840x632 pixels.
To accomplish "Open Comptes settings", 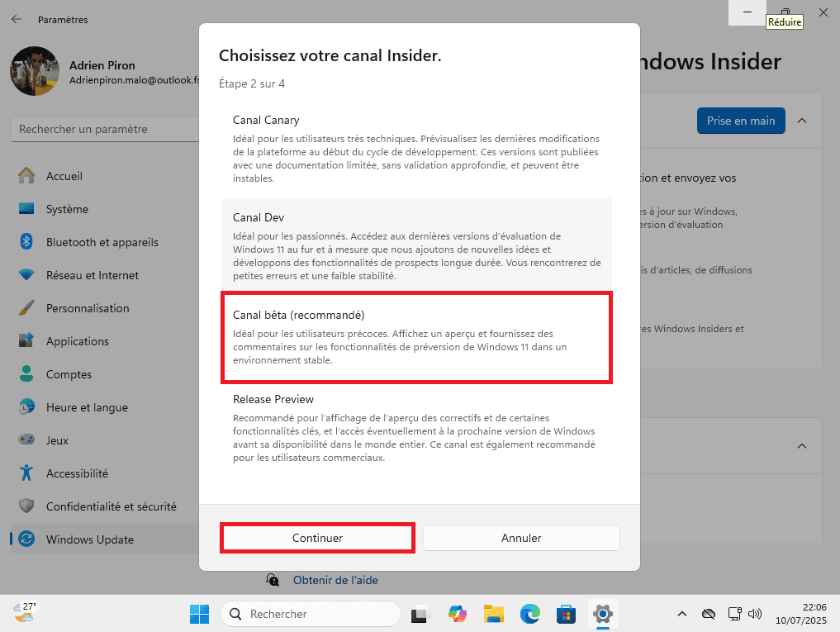I will [x=105, y=374].
